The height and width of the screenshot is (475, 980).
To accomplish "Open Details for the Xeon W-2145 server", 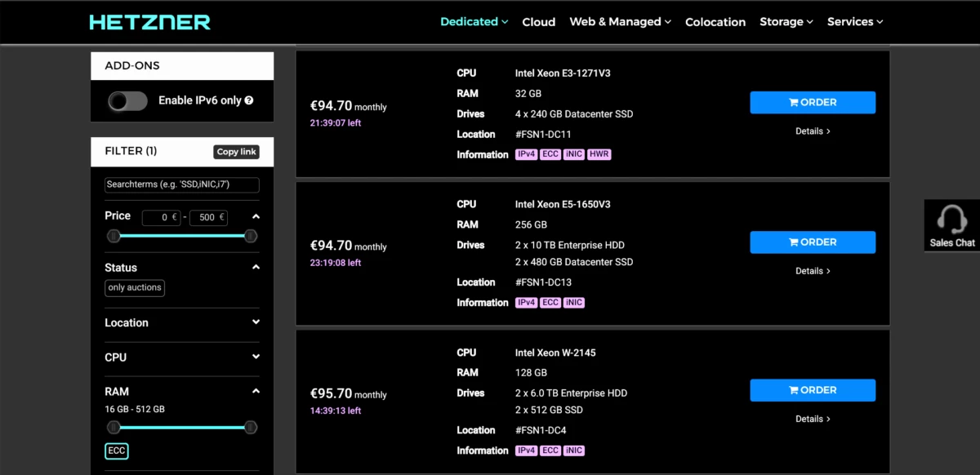I will 811,418.
